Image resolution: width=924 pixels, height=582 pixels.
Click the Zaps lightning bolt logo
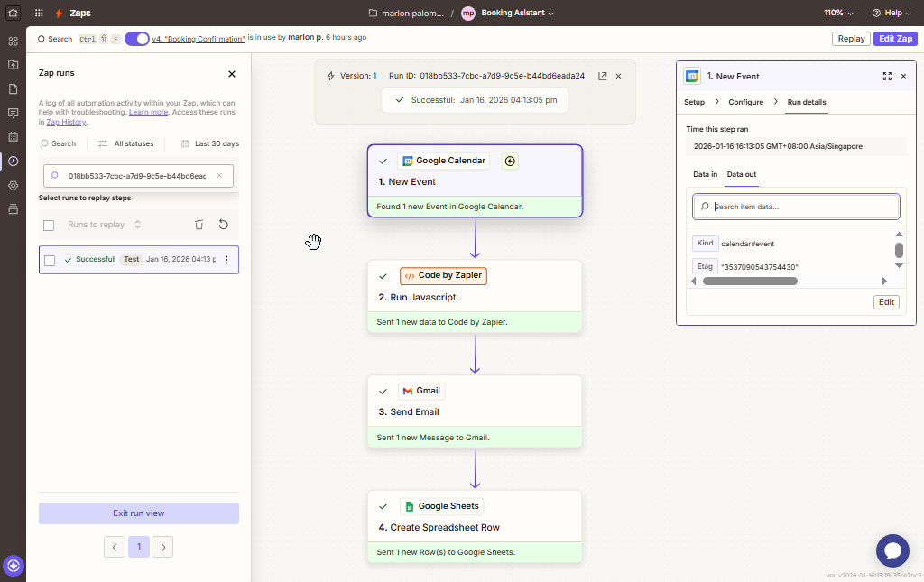(59, 13)
